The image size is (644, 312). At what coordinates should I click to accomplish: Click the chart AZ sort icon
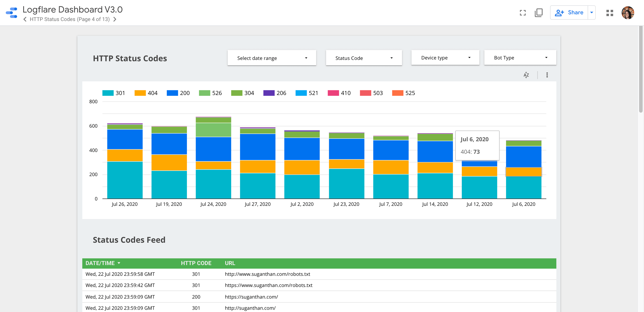(x=526, y=75)
